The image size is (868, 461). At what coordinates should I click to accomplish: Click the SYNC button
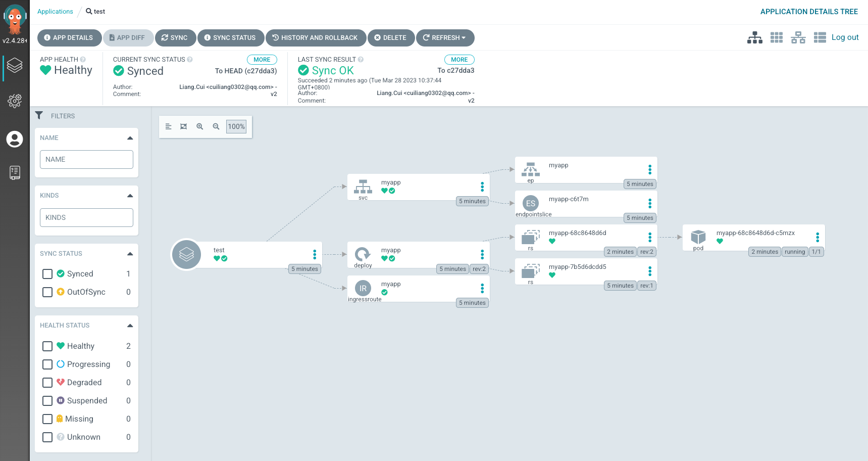(175, 38)
